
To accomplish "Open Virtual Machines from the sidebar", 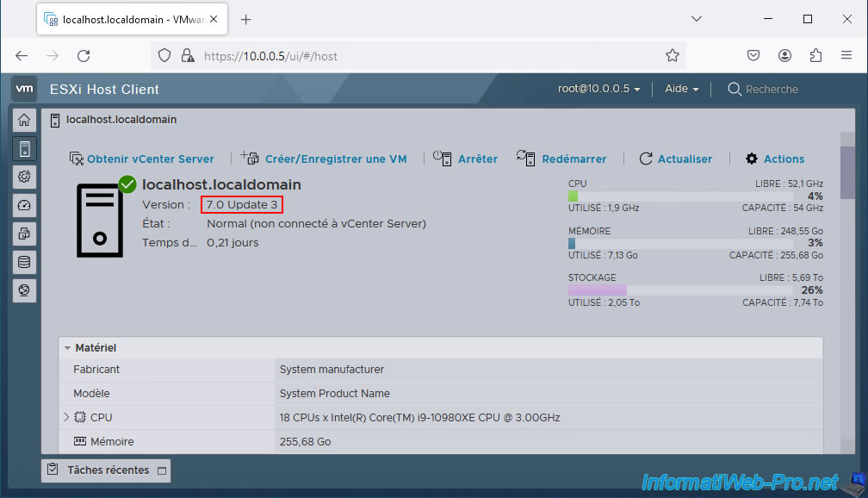I will tap(24, 233).
